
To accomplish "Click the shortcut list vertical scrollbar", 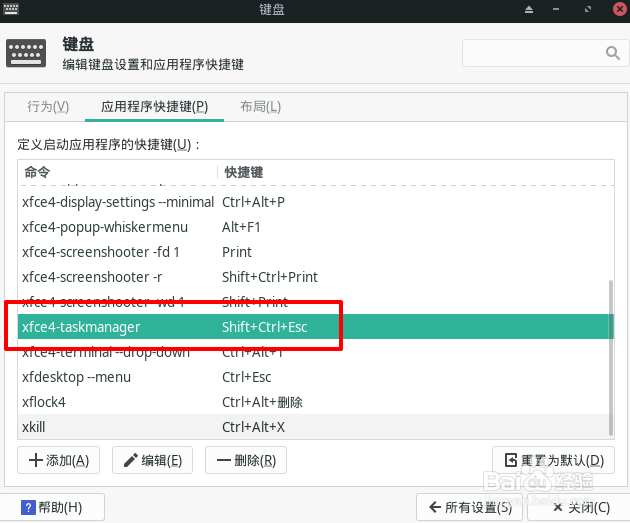I will point(611,358).
